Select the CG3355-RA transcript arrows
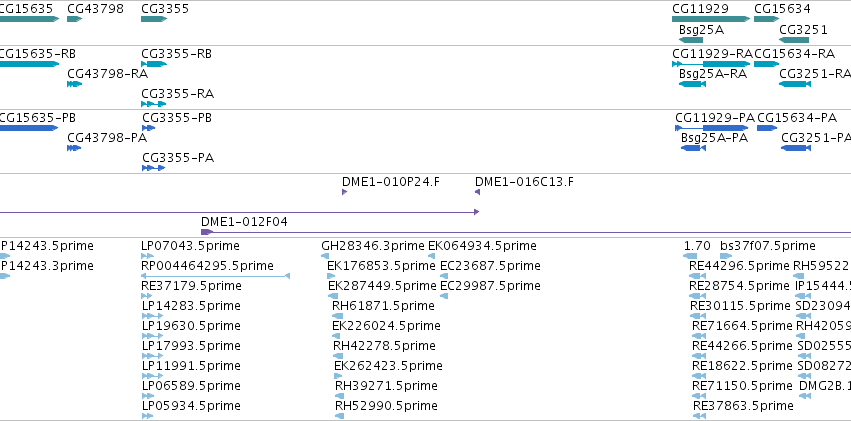 154,104
